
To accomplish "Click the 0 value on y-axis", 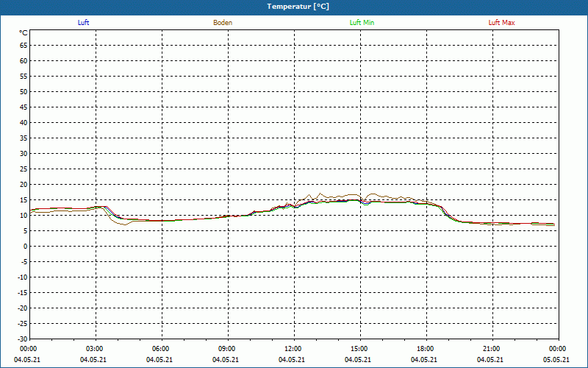I will pos(26,247).
